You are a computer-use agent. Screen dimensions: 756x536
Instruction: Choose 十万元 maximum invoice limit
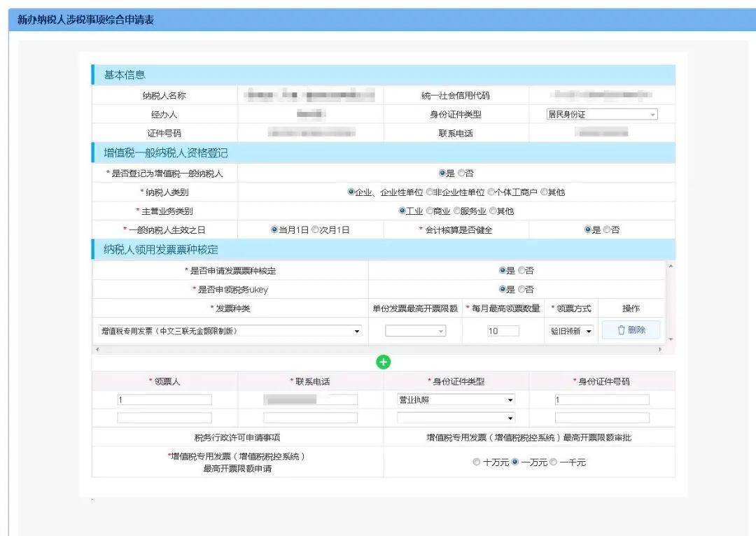click(478, 463)
